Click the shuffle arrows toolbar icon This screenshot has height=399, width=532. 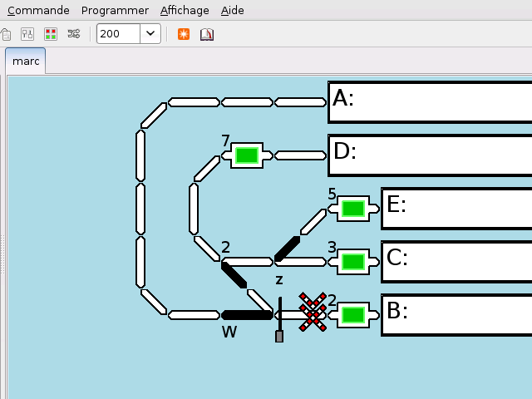tap(74, 34)
